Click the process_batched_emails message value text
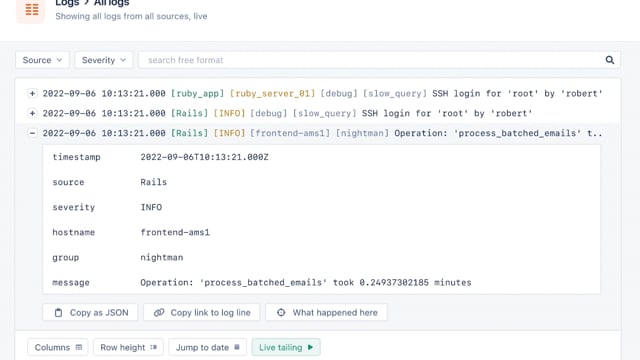The image size is (640, 360). pyautogui.click(x=306, y=282)
